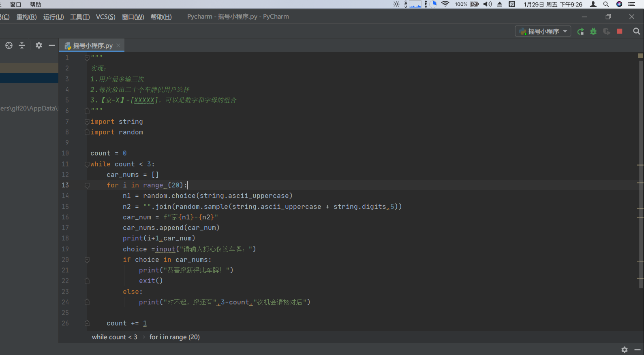Open the 工具(T) menu
The image size is (644, 355).
[x=80, y=17]
